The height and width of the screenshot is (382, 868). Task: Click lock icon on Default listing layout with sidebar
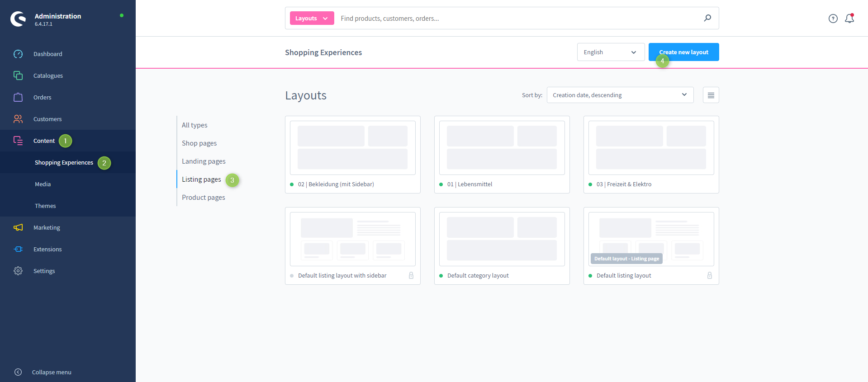[411, 275]
